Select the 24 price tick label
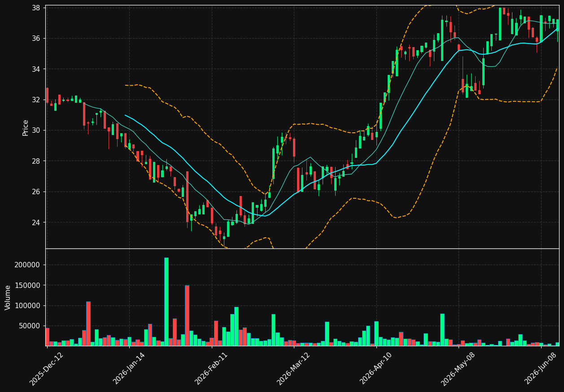This screenshot has height=392, width=564. tap(37, 222)
